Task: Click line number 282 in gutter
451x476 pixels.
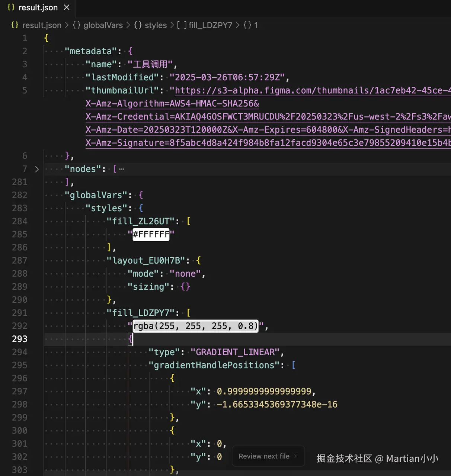Action: tap(20, 195)
